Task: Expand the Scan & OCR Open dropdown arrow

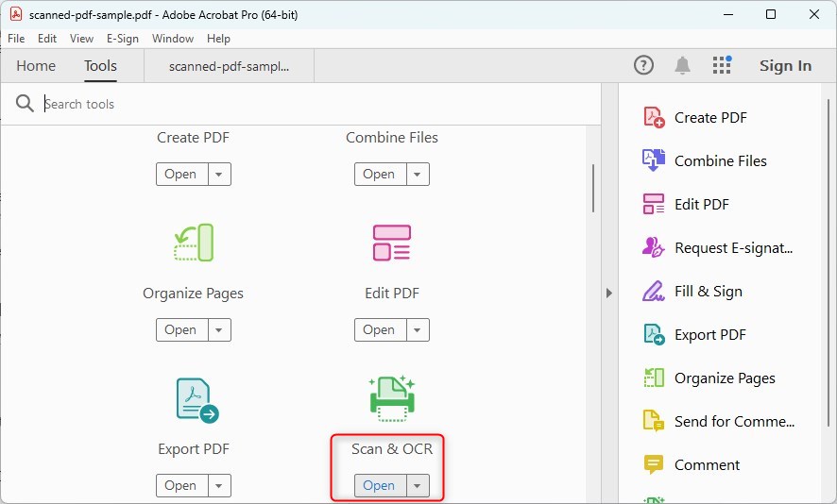Action: point(418,486)
